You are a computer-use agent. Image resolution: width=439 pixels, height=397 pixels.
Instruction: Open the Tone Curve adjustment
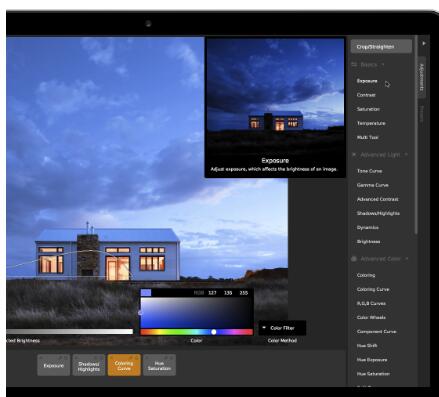coord(369,171)
